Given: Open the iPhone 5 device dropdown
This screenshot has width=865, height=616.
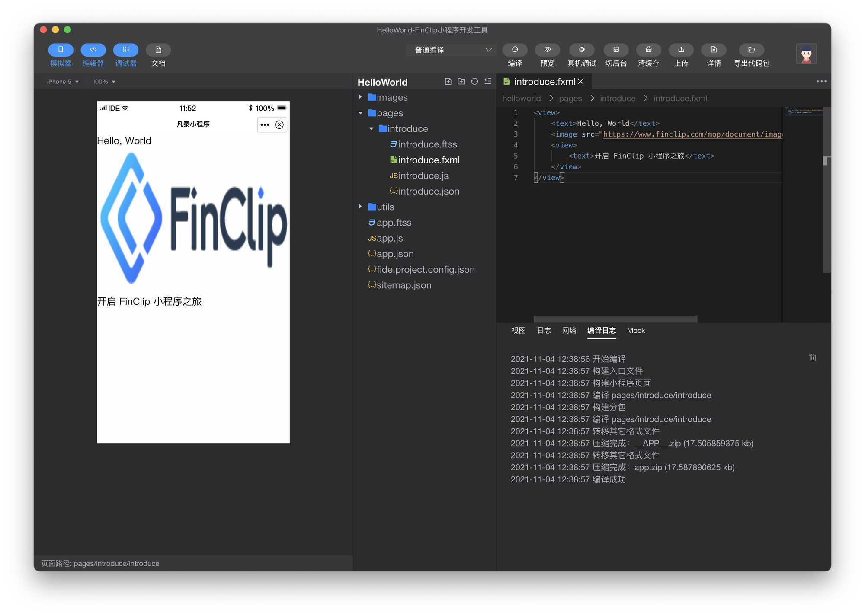Looking at the screenshot, I should tap(63, 82).
